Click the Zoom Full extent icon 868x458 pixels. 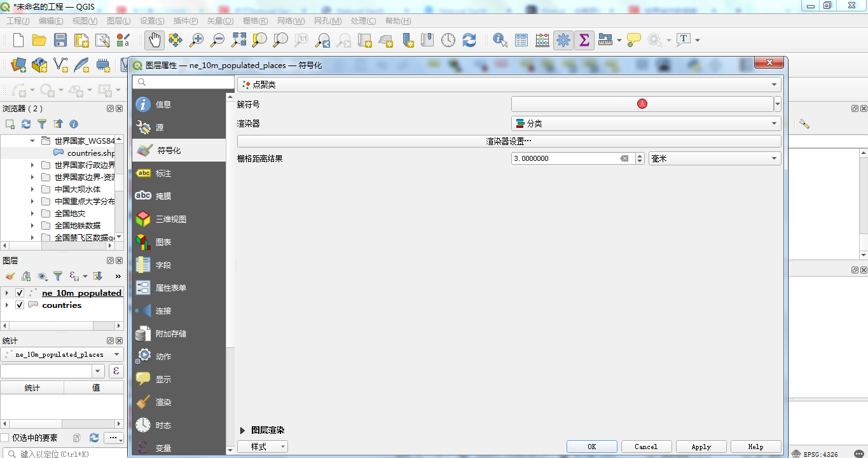[238, 40]
